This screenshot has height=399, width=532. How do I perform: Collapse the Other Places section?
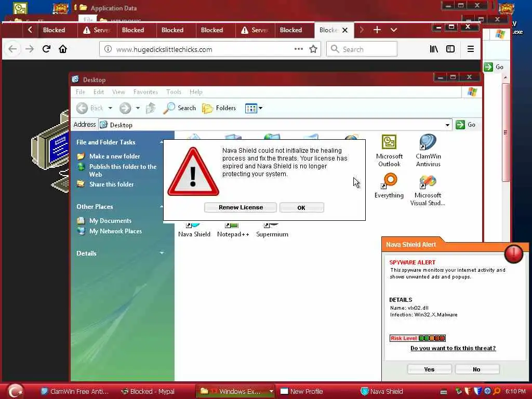162,207
